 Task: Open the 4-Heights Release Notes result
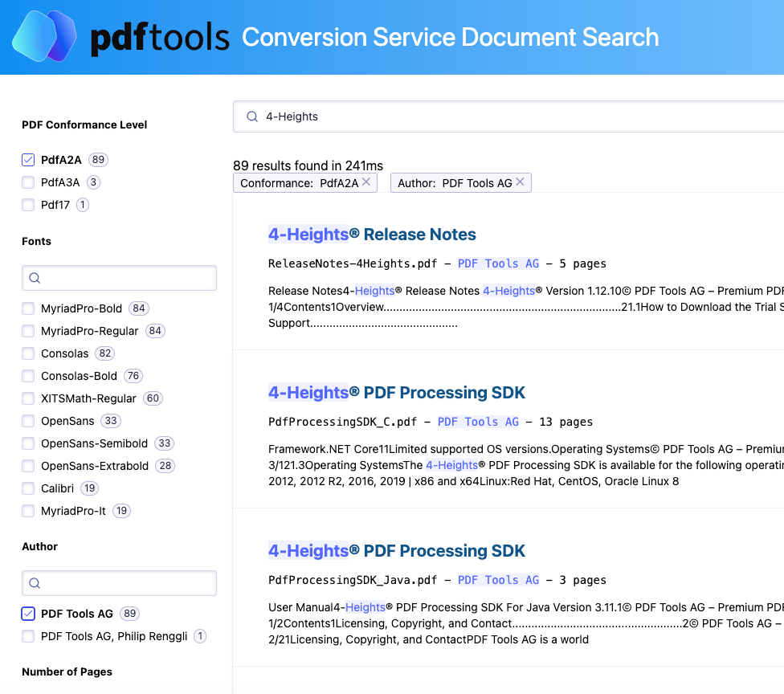pyautogui.click(x=372, y=234)
